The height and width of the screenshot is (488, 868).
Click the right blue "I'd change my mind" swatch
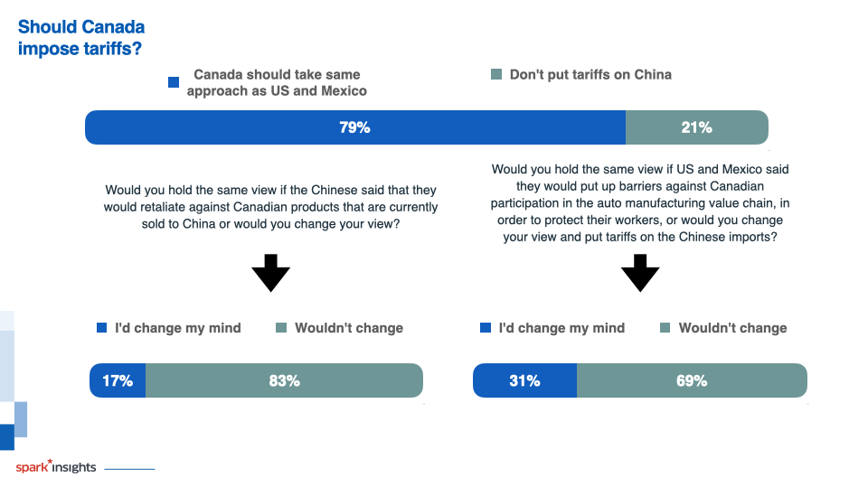point(486,327)
